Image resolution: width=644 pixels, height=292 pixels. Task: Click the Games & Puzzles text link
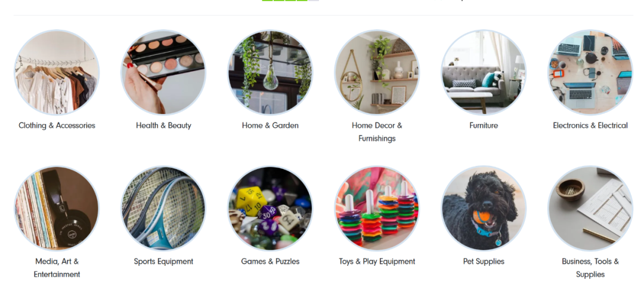270,262
